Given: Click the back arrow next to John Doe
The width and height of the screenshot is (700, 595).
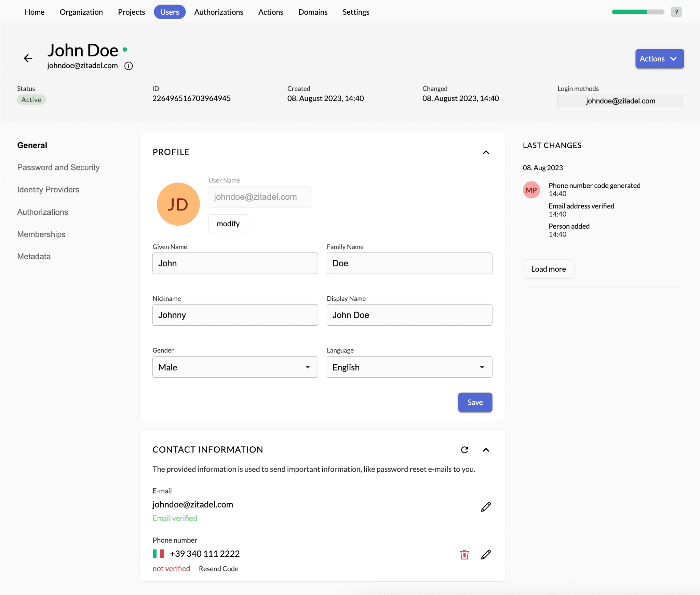Looking at the screenshot, I should point(28,58).
